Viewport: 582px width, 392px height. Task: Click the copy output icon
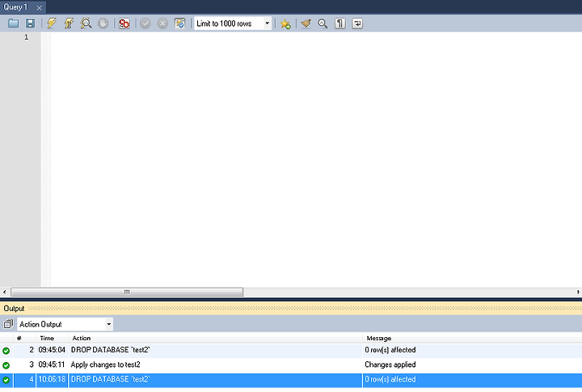pyautogui.click(x=8, y=324)
